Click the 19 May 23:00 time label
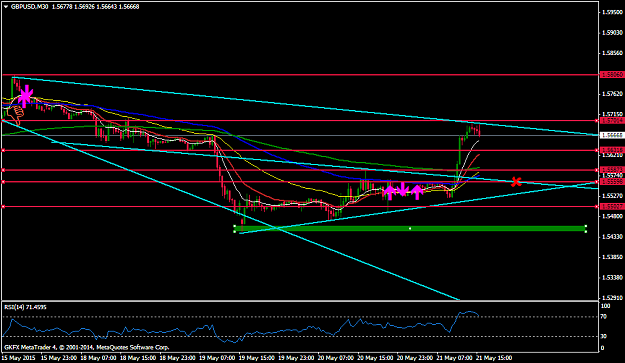 (x=296, y=358)
